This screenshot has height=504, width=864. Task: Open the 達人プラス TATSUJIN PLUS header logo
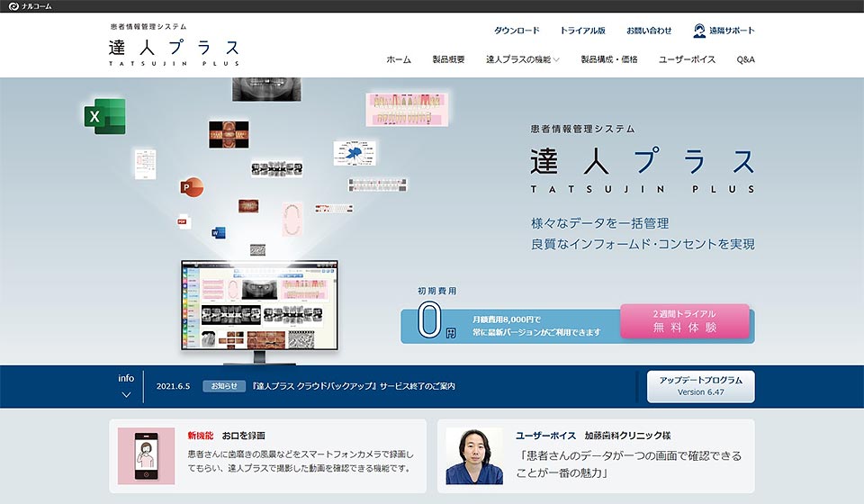point(174,45)
